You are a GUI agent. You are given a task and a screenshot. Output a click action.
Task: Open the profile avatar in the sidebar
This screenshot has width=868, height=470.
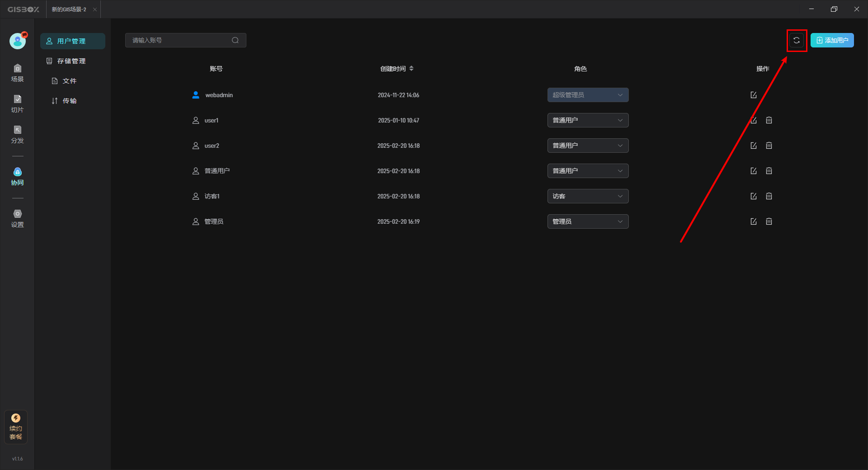tap(18, 41)
